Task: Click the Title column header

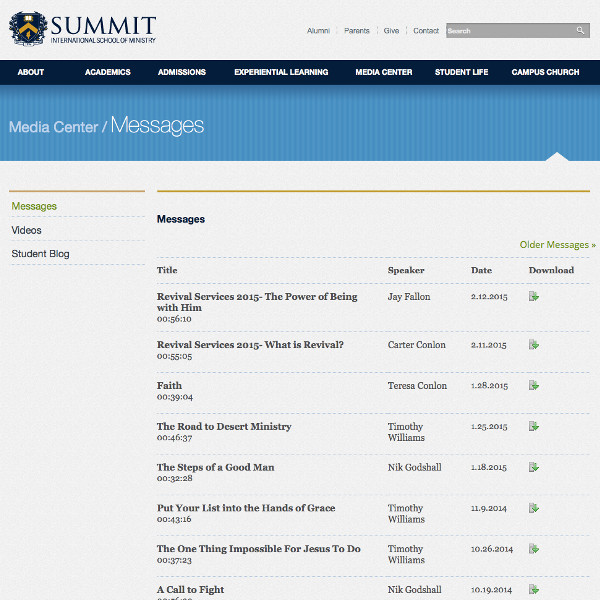Action: (x=167, y=270)
